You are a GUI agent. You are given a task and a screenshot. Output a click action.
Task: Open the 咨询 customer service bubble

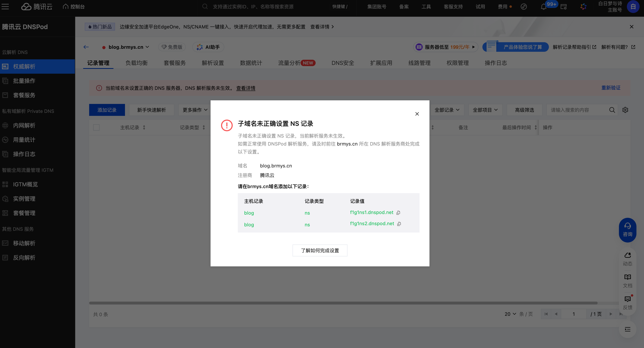click(x=627, y=230)
